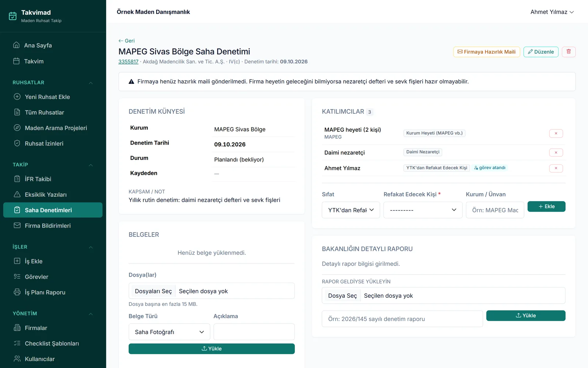Remove MAPEG heyeti participant with its x button
The width and height of the screenshot is (588, 368).
(x=556, y=133)
